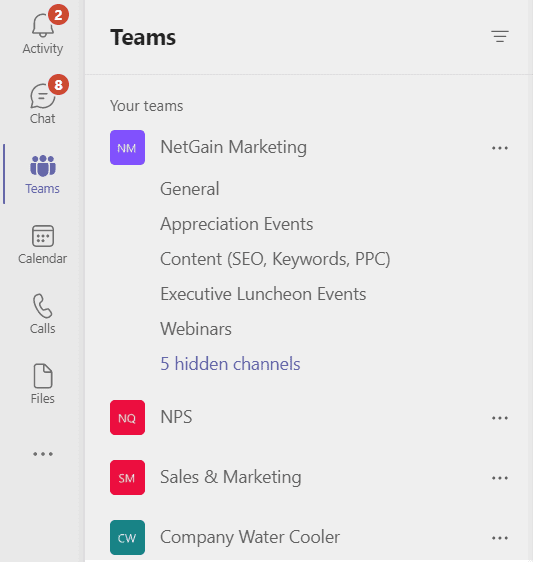
Task: Open more options for NPS team
Action: (500, 418)
